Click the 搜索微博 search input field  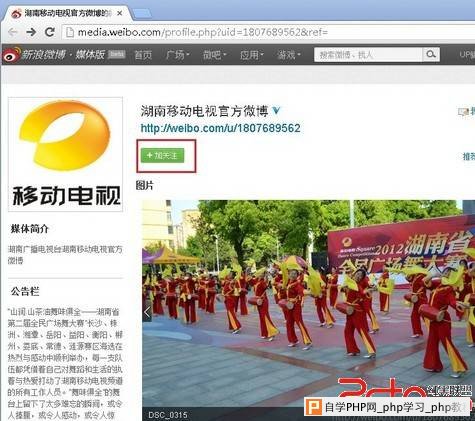coord(368,55)
